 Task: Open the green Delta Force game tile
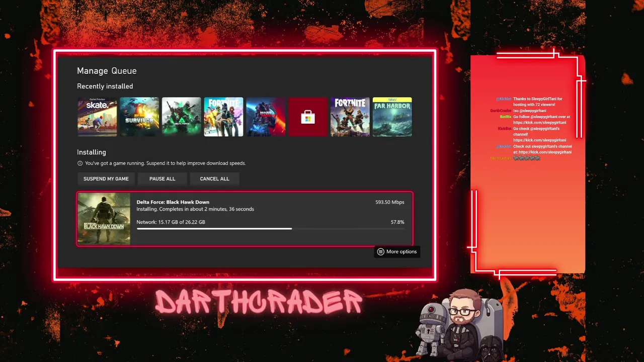click(182, 117)
